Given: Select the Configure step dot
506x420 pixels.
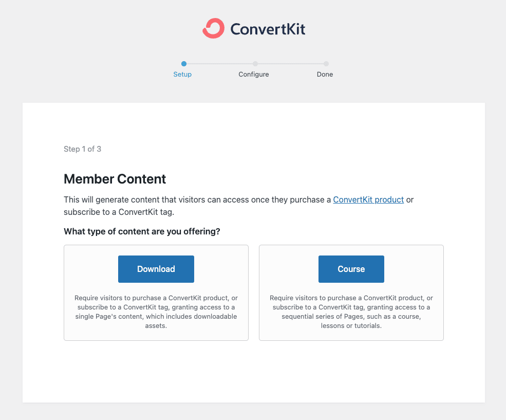Looking at the screenshot, I should click(255, 64).
